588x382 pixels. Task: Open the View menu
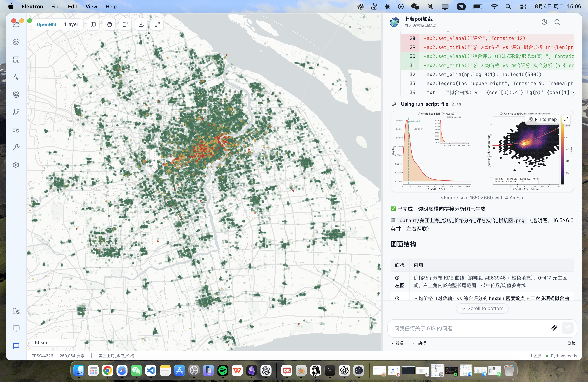(91, 6)
